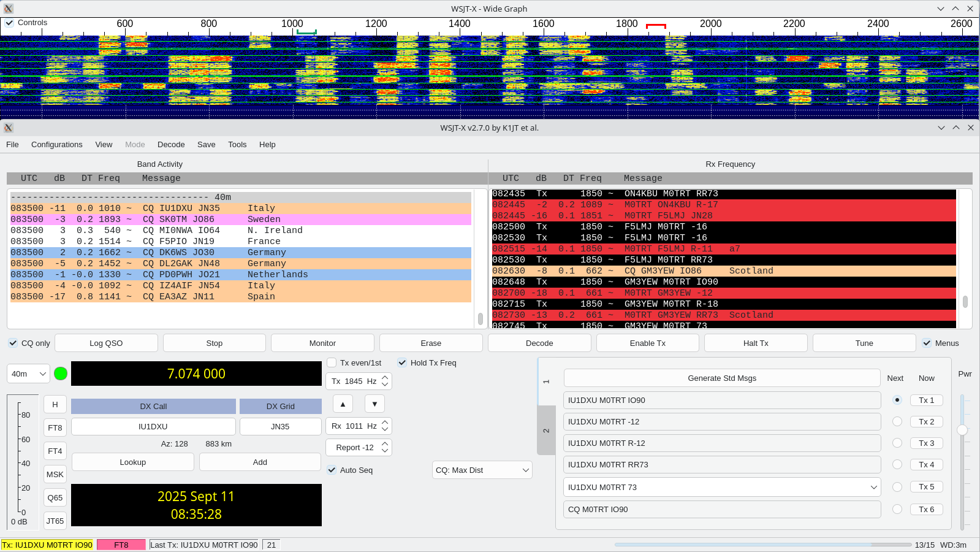Switch to message tab 2
This screenshot has height=552, width=980.
click(x=546, y=431)
